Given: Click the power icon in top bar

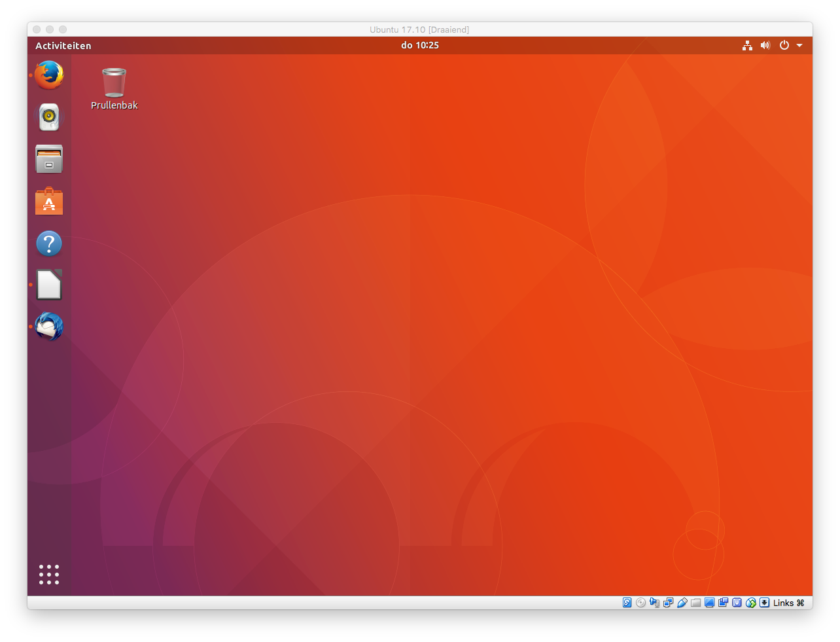Looking at the screenshot, I should click(x=784, y=46).
